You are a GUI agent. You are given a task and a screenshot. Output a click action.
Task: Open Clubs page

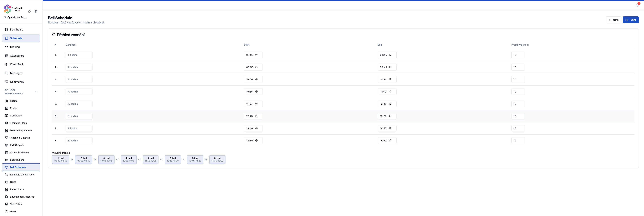[x=21, y=182]
